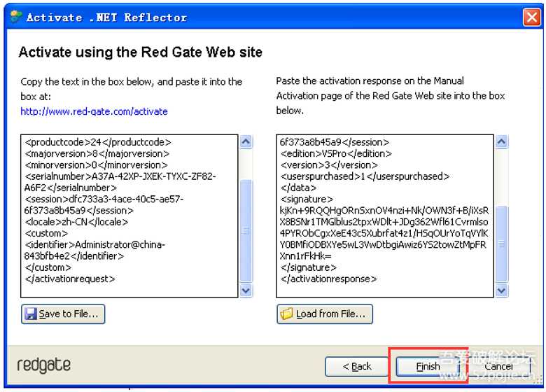Click the Load from File button

click(x=325, y=314)
